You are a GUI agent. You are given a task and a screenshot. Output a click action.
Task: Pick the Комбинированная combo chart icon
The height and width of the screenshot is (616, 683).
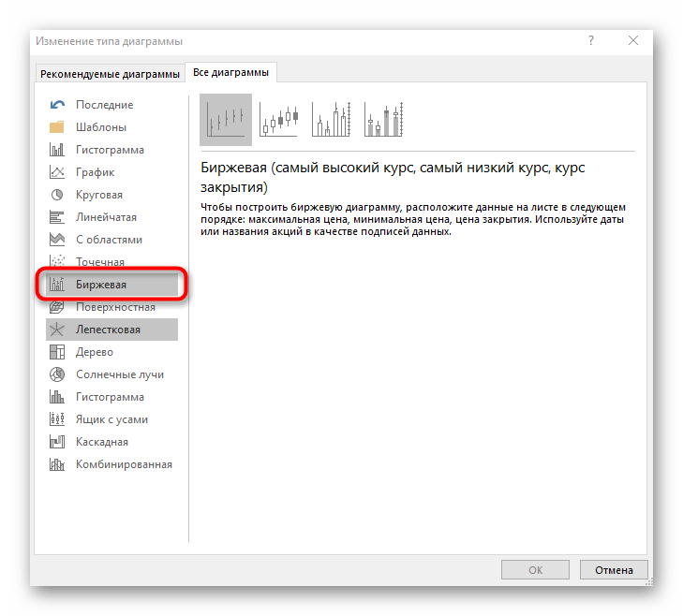click(57, 464)
